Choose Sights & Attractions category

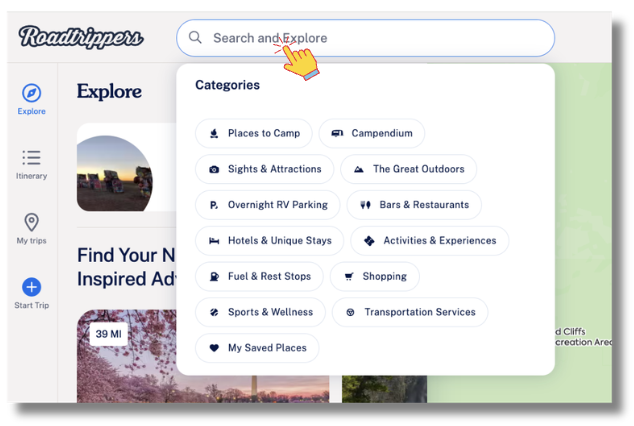pyautogui.click(x=265, y=169)
